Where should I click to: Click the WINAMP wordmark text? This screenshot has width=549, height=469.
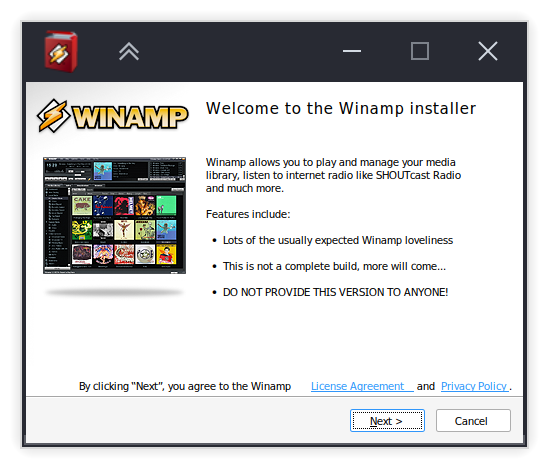130,117
